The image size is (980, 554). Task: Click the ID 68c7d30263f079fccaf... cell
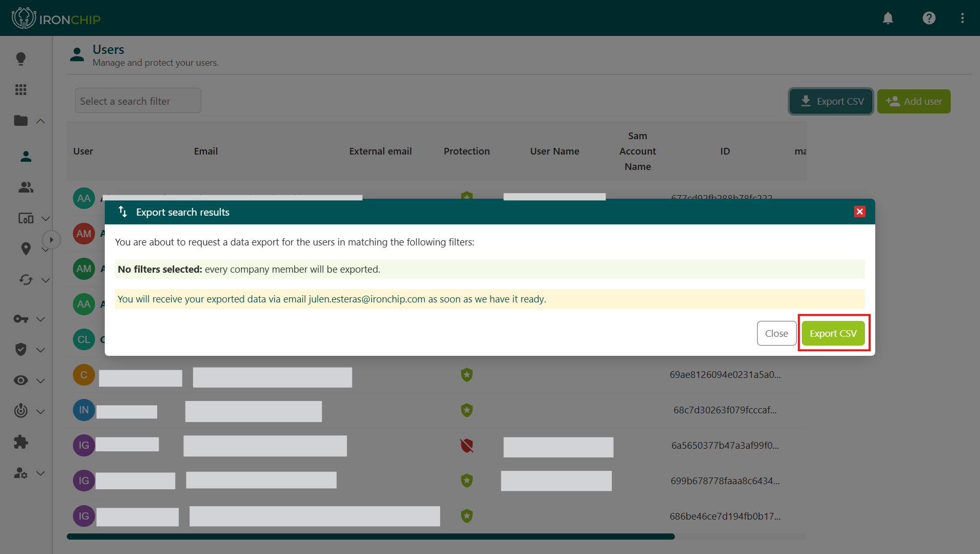725,410
